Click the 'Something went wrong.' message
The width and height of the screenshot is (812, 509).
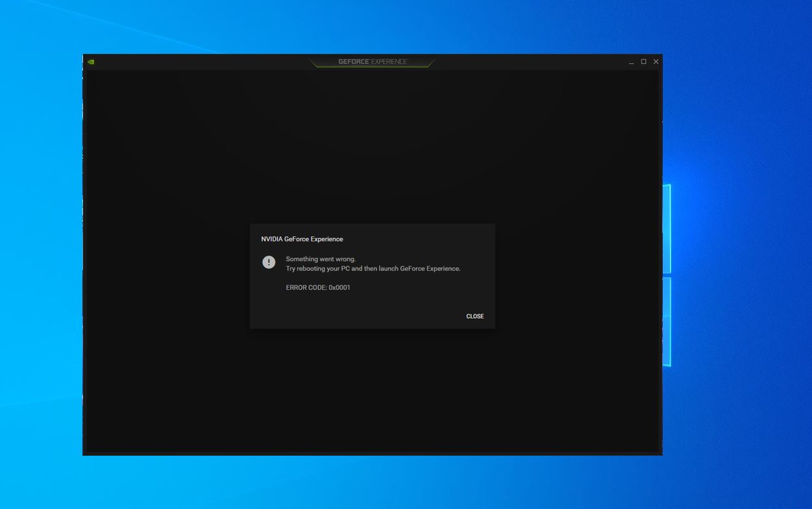pos(321,259)
